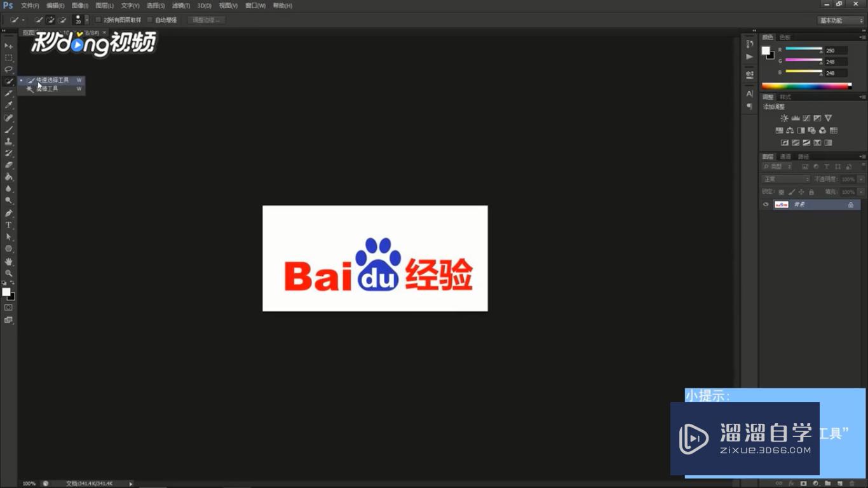The width and height of the screenshot is (868, 488).
Task: Add a Brightness/Contrast adjustment
Action: (784, 118)
